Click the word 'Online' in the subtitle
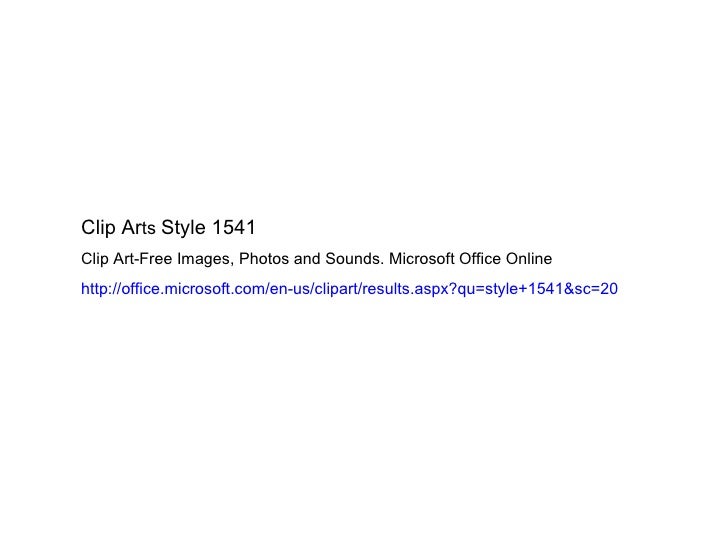This screenshot has width=728, height=546. coord(529,258)
